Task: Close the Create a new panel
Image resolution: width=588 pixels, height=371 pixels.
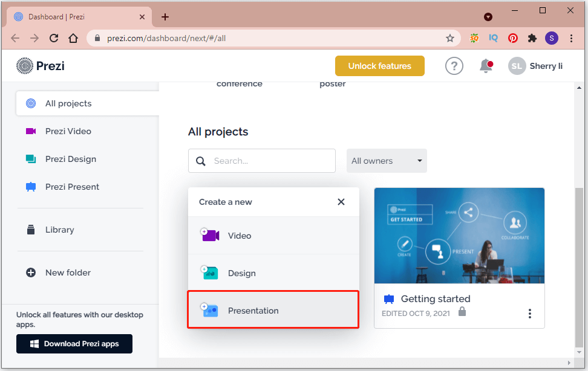Action: 341,202
